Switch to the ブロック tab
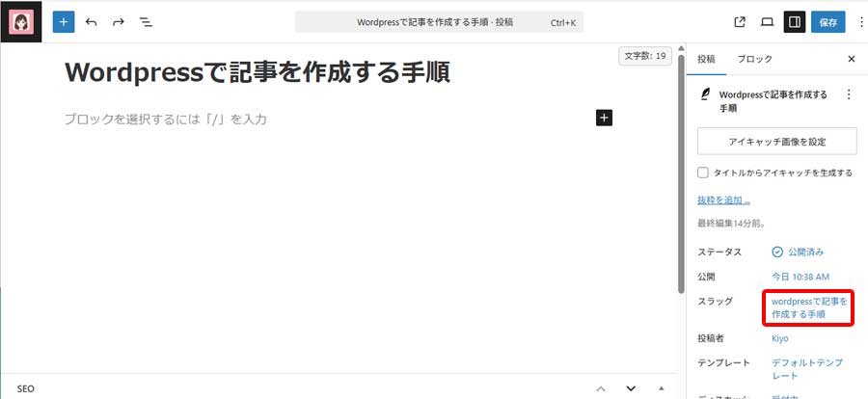This screenshot has width=868, height=399. click(754, 59)
